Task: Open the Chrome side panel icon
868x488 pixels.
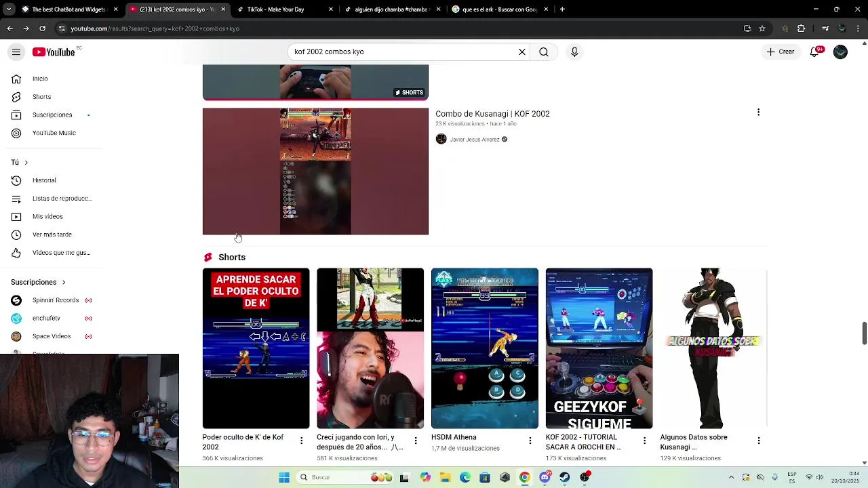Action: tap(825, 28)
